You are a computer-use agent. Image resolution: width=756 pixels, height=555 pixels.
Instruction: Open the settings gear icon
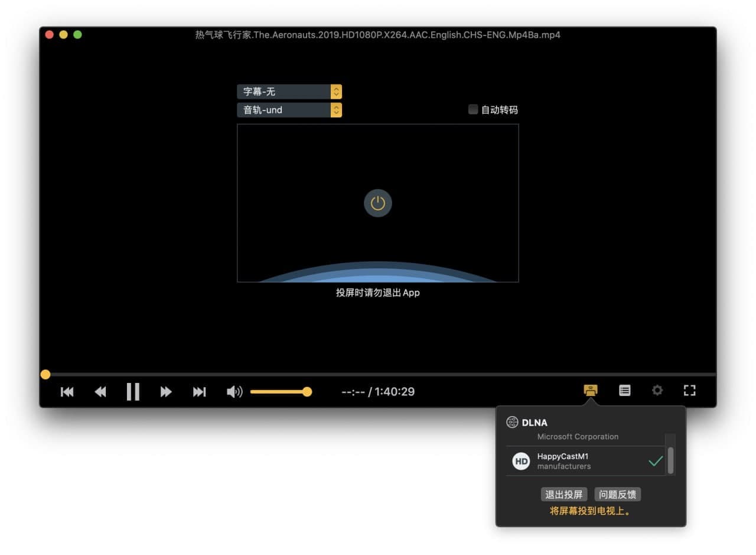pyautogui.click(x=657, y=390)
